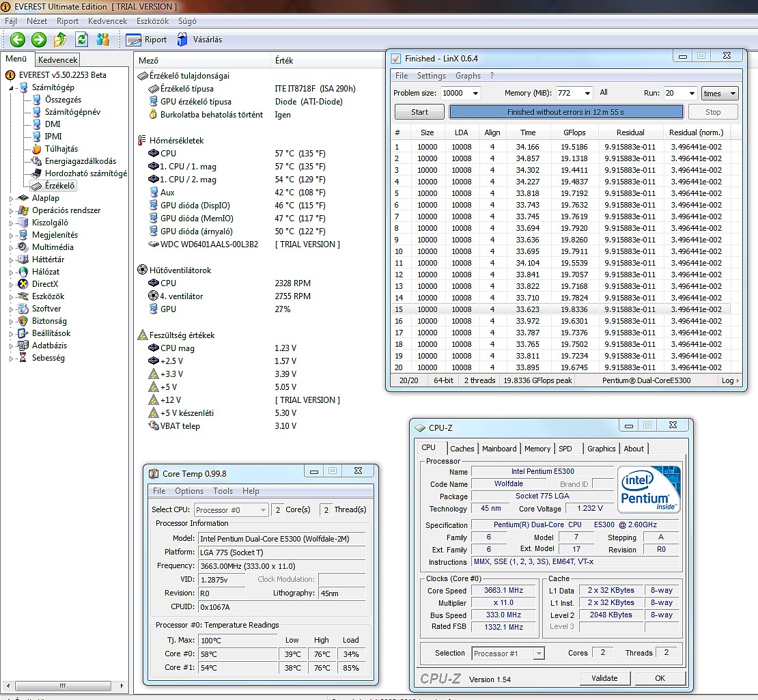Click the Operációs rendszer icon

pyautogui.click(x=23, y=210)
